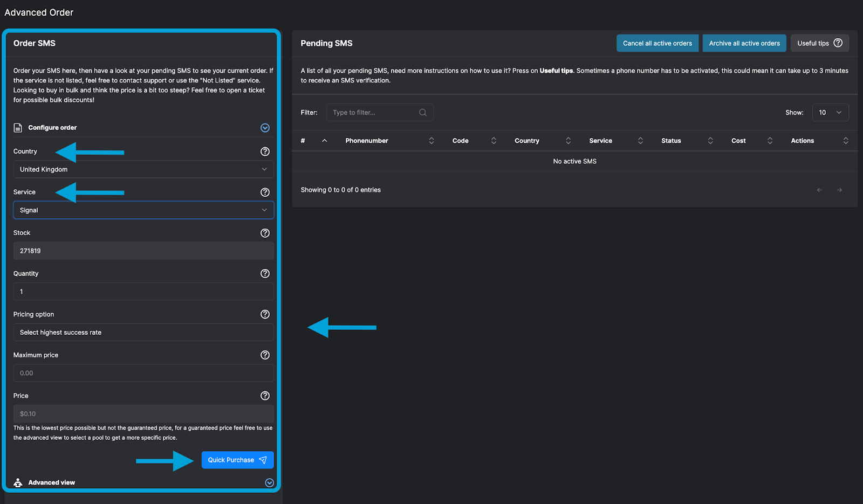Open the Show entries dropdown
This screenshot has width=863, height=504.
click(x=830, y=113)
